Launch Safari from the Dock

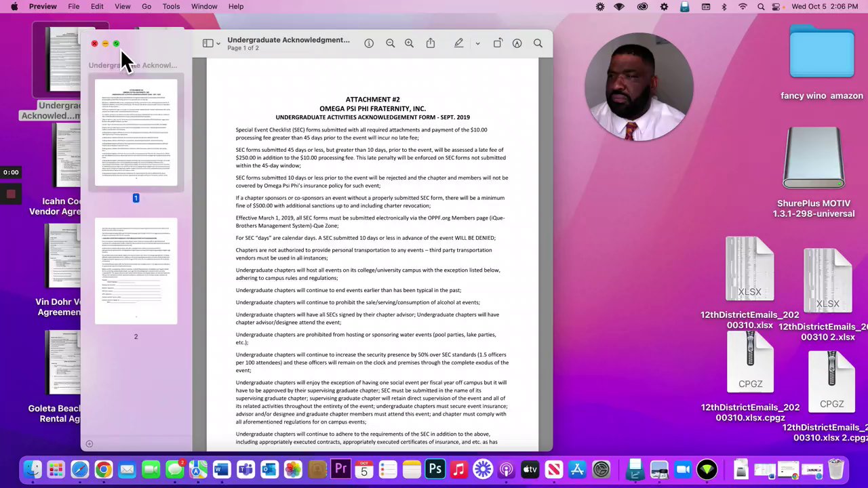tap(80, 469)
